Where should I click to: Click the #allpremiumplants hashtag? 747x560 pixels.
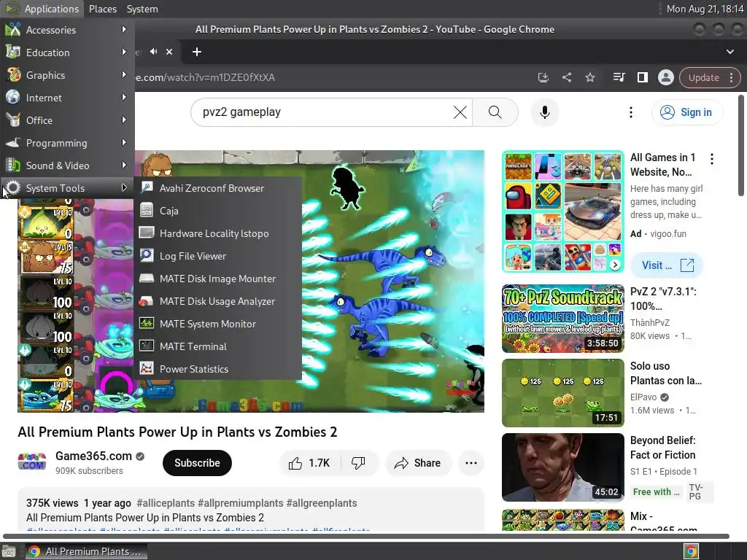(240, 503)
